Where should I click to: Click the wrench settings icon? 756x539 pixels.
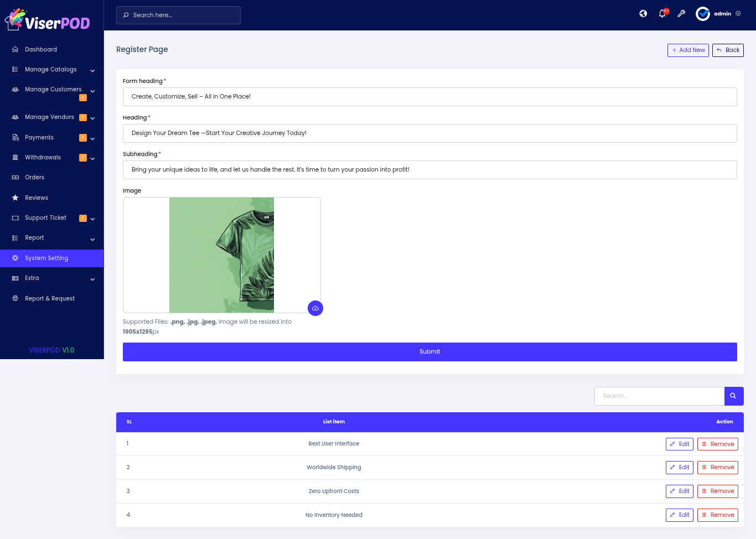(x=681, y=14)
